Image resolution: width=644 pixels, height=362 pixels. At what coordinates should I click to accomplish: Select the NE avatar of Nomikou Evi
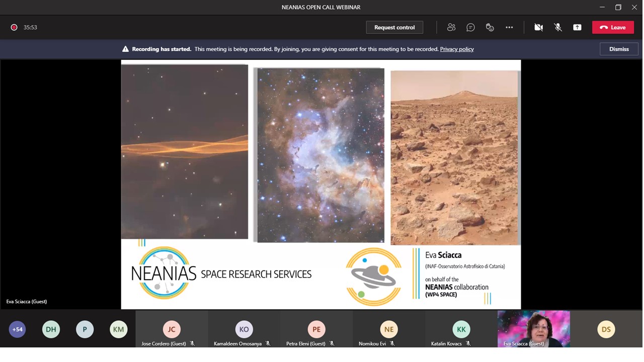coord(389,329)
